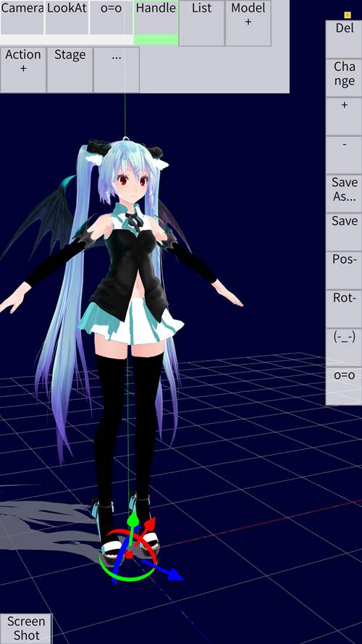Viewport: 362px width, 644px height.
Task: Click the small yellow icon above Del
Action: (x=348, y=15)
